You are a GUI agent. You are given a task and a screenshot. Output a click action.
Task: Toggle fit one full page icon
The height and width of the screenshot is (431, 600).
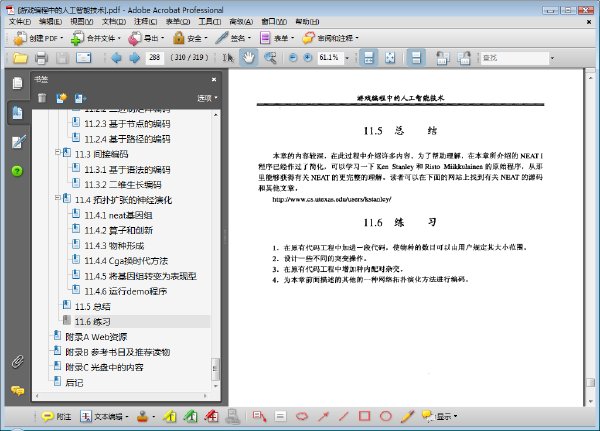click(x=390, y=58)
